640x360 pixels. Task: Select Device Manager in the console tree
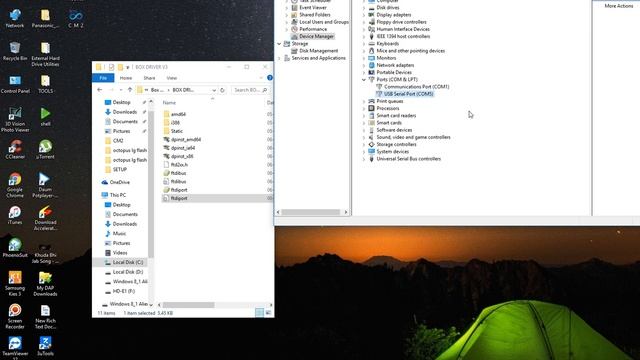316,36
